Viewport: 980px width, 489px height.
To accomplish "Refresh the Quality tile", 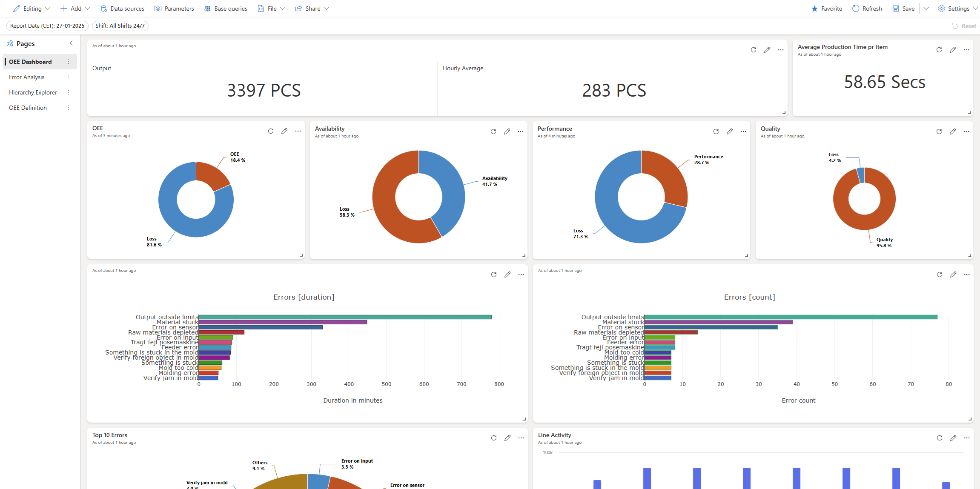I will tap(939, 132).
